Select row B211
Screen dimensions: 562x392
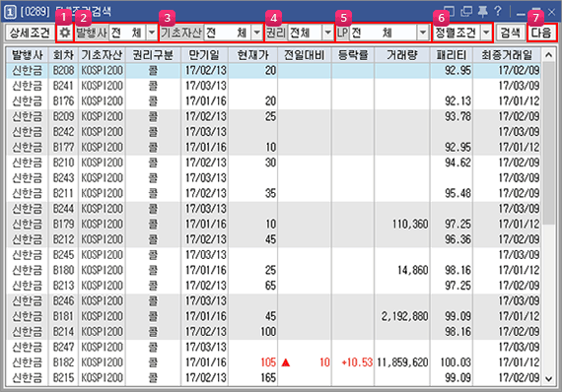[273, 194]
